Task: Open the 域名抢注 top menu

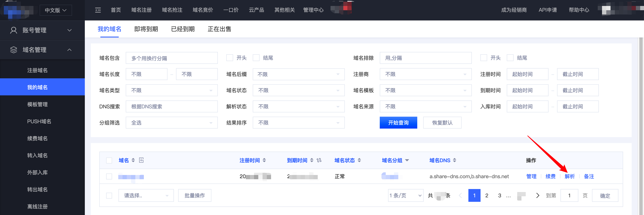Action: (172, 10)
